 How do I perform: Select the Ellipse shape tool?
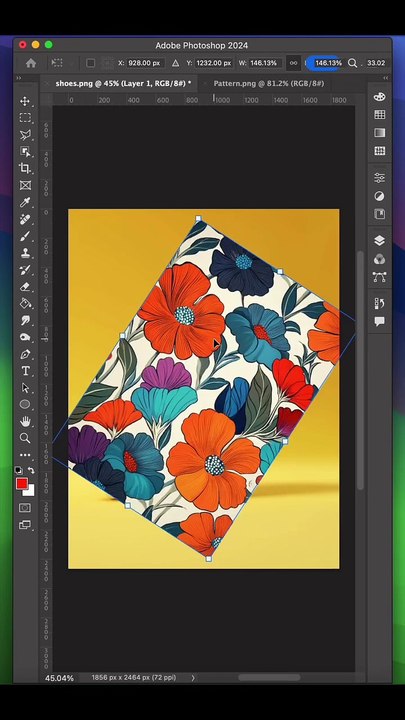[25, 405]
